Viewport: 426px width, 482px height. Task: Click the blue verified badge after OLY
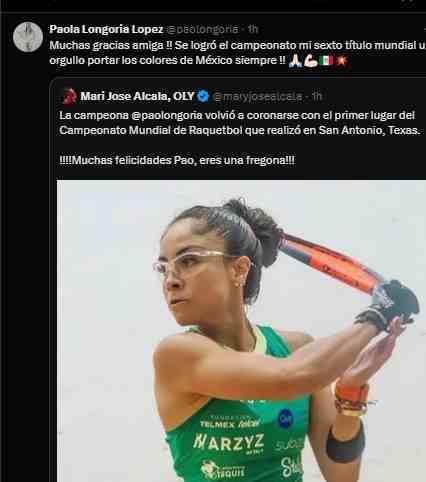click(x=203, y=96)
